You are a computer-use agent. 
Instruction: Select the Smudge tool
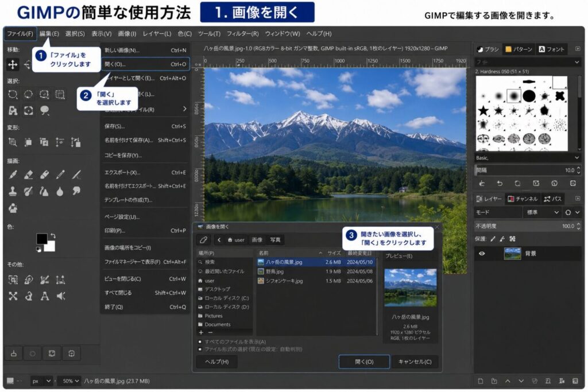(76, 191)
